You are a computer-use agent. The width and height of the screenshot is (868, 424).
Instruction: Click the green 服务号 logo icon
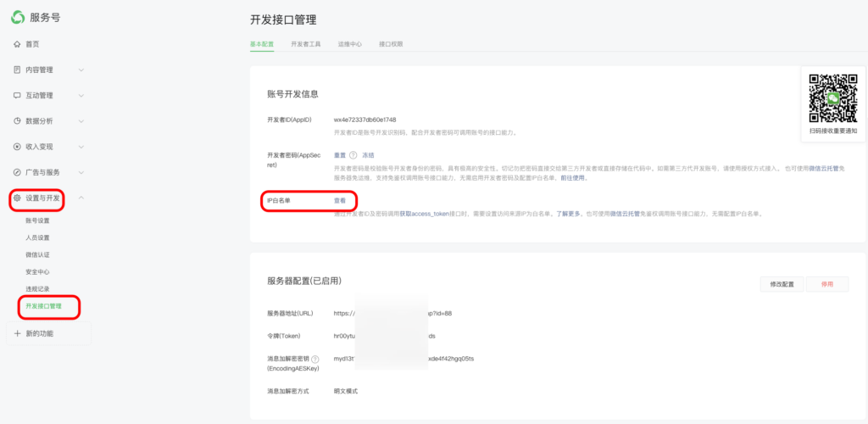click(18, 17)
